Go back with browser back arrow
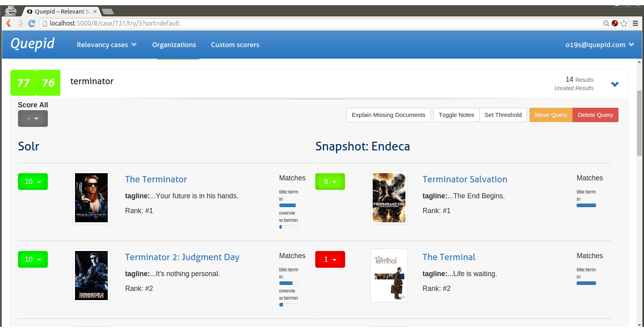The image size is (644, 332). coord(8,23)
